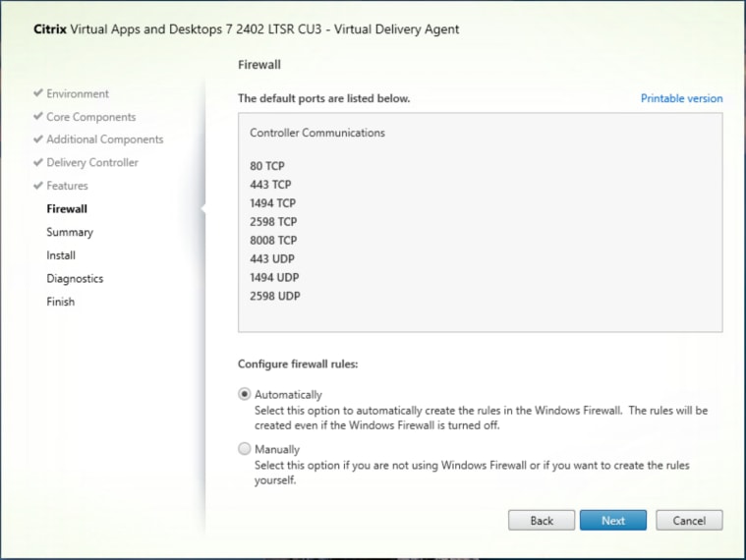Click the 'Configure firewall rules:' label
Screen dimensions: 746x560
[x=298, y=364]
